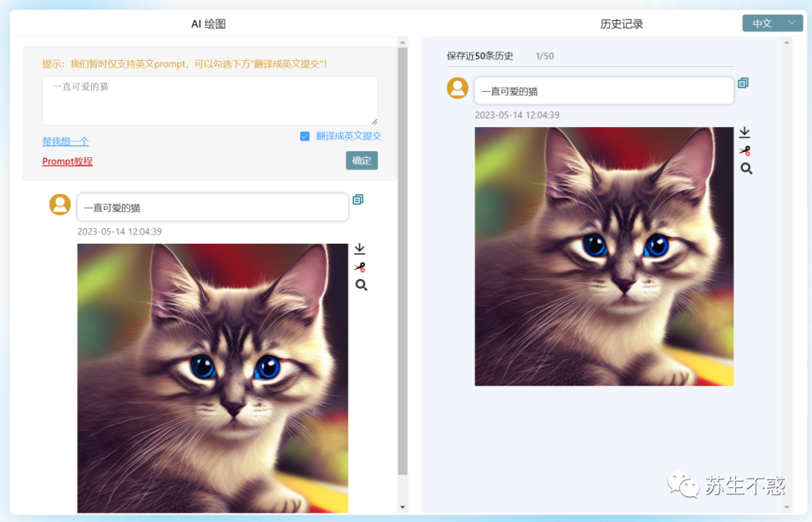Click scissors icon in 历史记录 panel

click(x=745, y=150)
